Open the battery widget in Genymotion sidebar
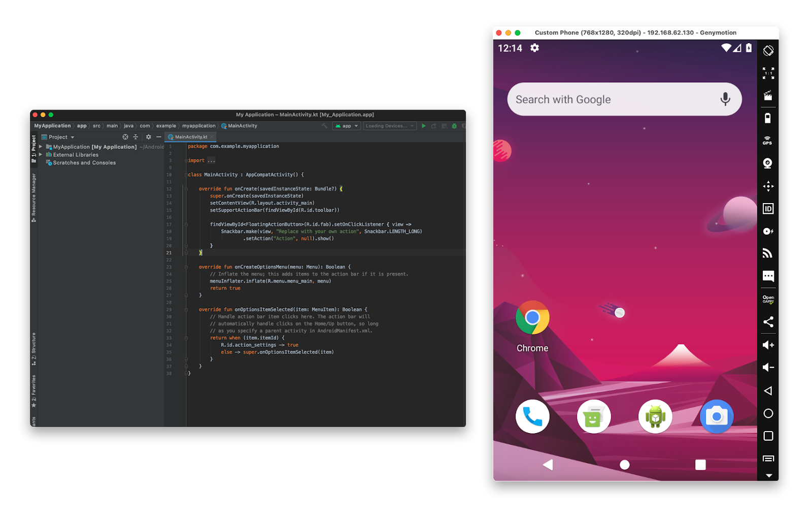The height and width of the screenshot is (525, 812). [x=768, y=118]
